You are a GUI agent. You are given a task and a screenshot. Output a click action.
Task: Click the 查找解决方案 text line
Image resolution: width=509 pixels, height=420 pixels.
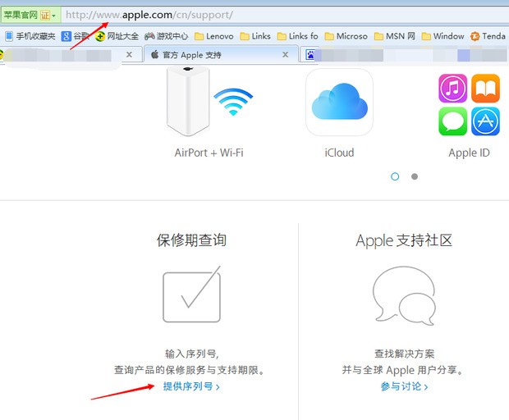tap(404, 354)
